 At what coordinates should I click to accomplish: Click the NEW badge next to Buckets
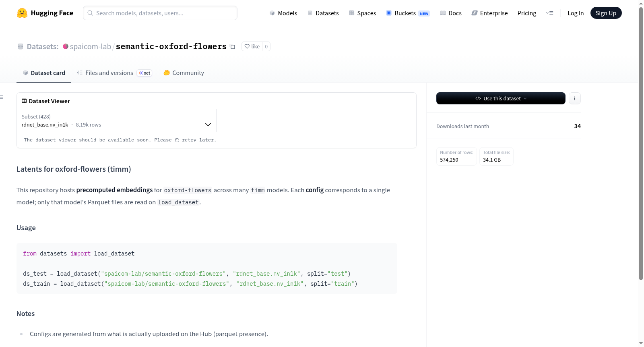[x=424, y=13]
